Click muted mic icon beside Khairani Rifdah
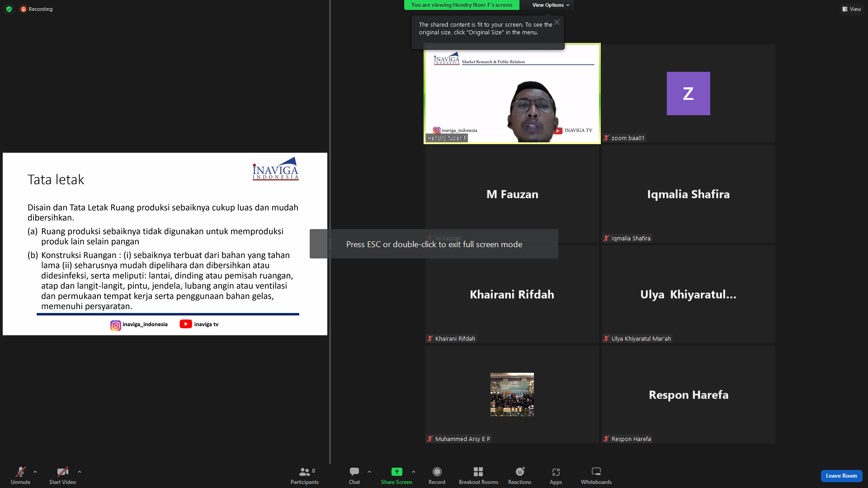This screenshot has width=868, height=488. point(430,339)
